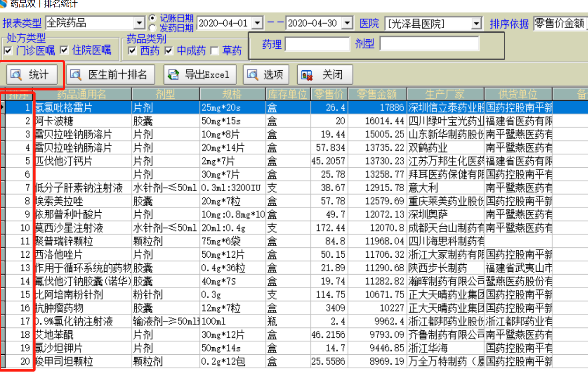Click the 药理 input field

click(x=317, y=44)
